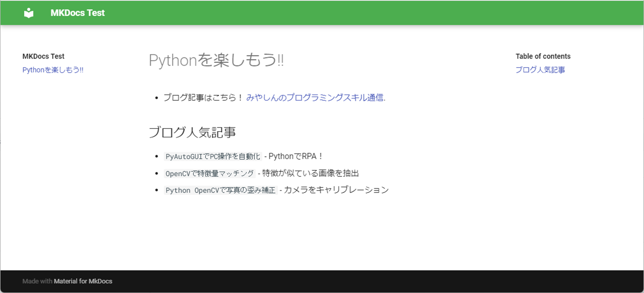Open the 'PyAutoGUIでPC操作を自動化' article link

pyautogui.click(x=213, y=156)
